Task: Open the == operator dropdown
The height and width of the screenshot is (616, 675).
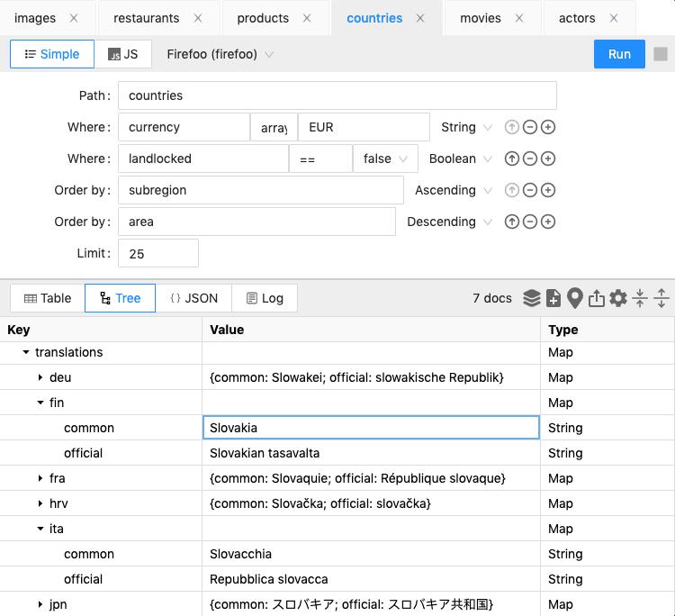Action: [320, 159]
